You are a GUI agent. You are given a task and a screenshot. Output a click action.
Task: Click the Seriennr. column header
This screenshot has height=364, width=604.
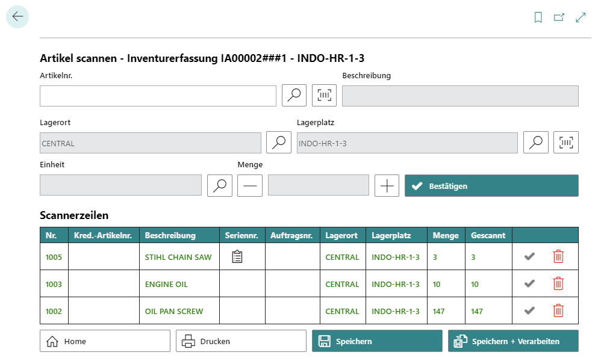(242, 235)
